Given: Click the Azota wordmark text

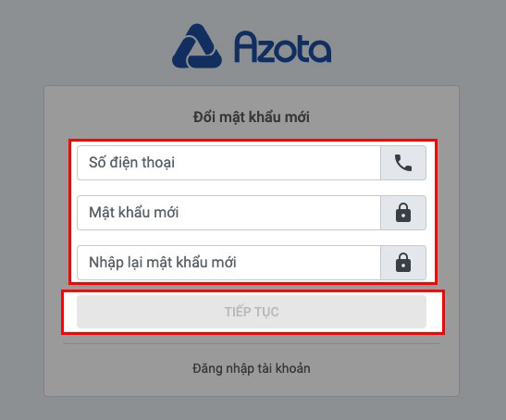Looking at the screenshot, I should tap(283, 47).
